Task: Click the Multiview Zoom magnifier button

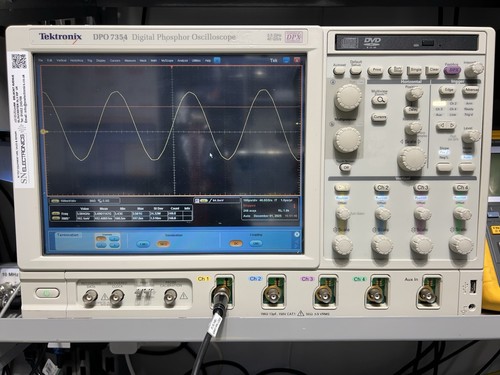Action: pyautogui.click(x=379, y=100)
